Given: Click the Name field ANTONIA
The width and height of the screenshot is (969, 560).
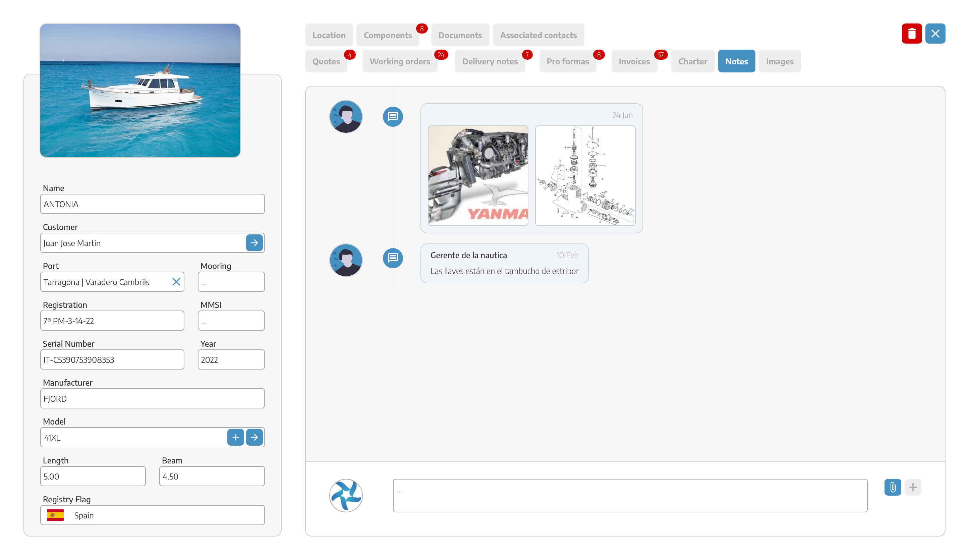Looking at the screenshot, I should pos(152,204).
